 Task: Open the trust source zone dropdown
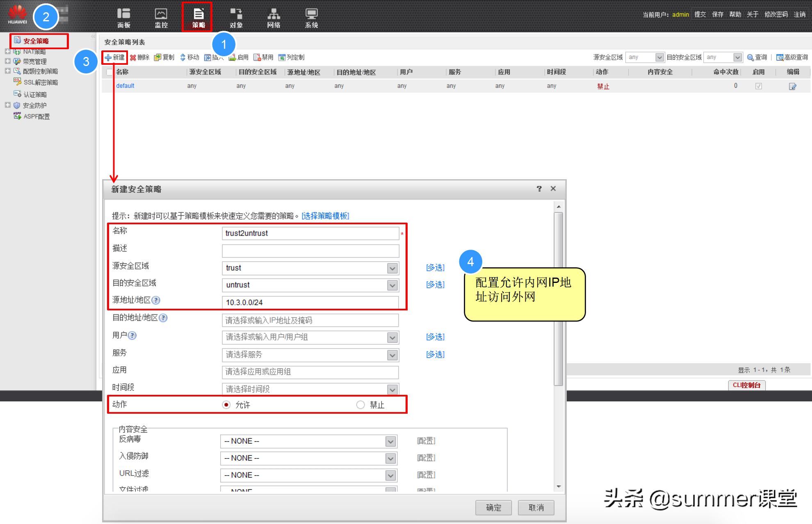pyautogui.click(x=392, y=268)
